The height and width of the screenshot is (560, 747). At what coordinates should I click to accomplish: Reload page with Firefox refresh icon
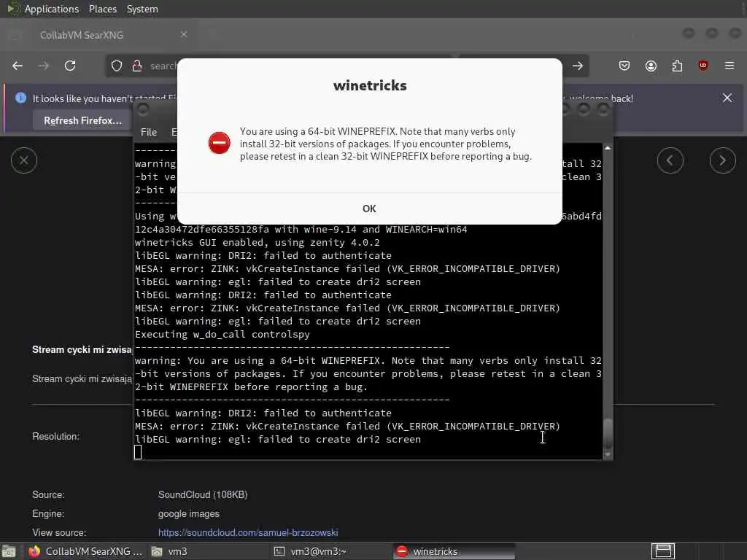70,66
